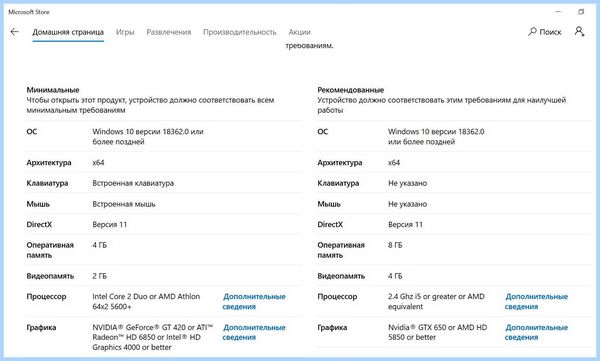Click recommended RAM value 8 ГБ
This screenshot has height=361, width=600.
(395, 245)
